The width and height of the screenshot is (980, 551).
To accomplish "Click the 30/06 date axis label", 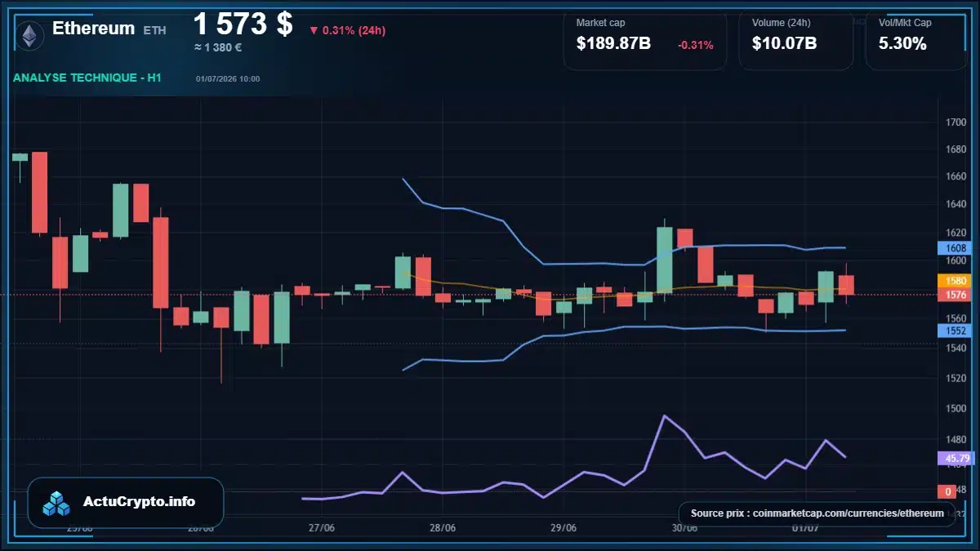I will [x=684, y=527].
